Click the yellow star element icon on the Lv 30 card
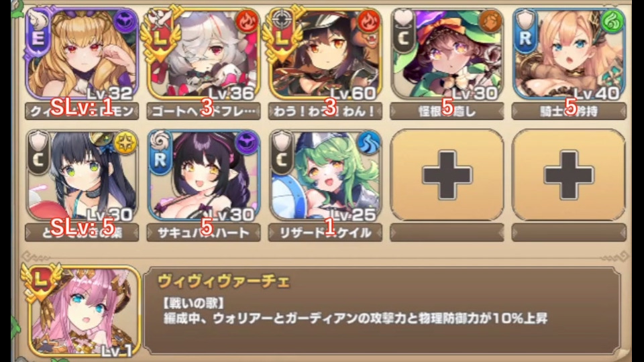Screen dimensions: 644x362 pos(125,143)
